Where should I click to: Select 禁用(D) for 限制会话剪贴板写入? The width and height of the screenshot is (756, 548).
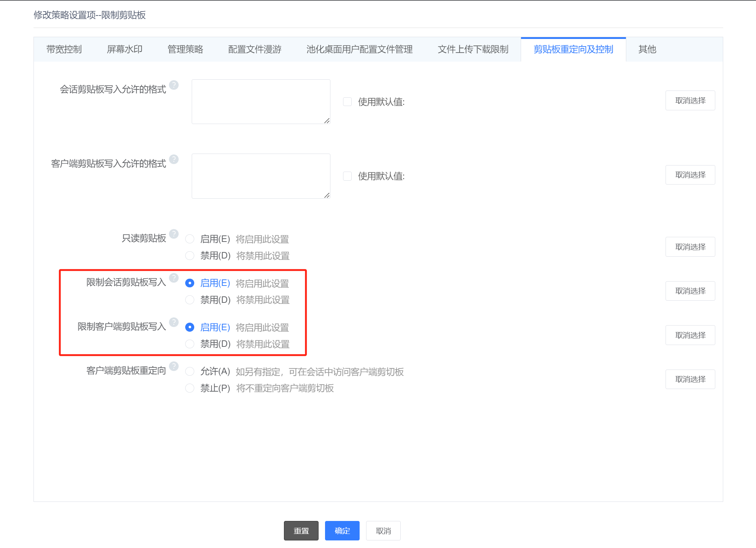point(190,300)
